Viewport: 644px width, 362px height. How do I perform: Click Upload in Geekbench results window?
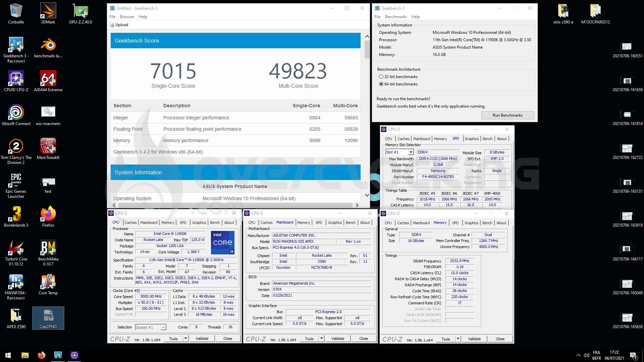coord(119,25)
